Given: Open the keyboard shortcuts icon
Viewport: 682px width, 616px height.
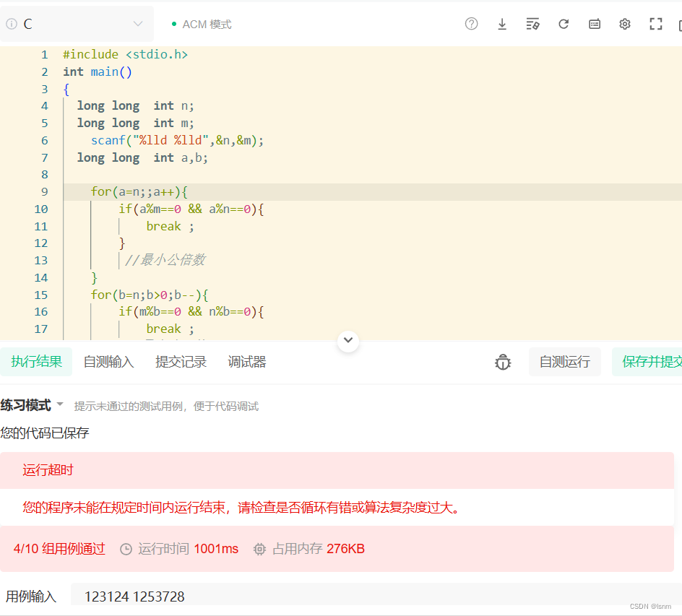Looking at the screenshot, I should (594, 23).
